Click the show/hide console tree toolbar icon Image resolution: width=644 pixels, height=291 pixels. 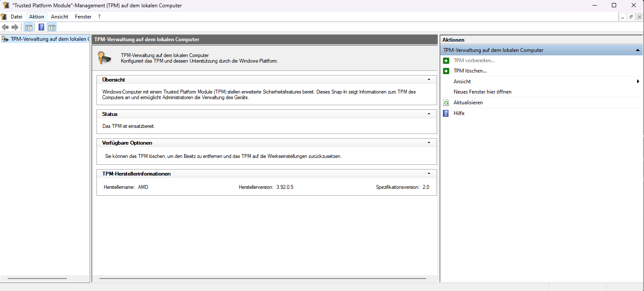(x=28, y=27)
